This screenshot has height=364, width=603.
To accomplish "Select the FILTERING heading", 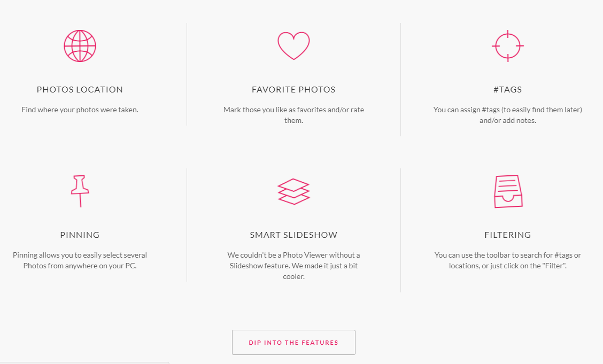I will (508, 235).
